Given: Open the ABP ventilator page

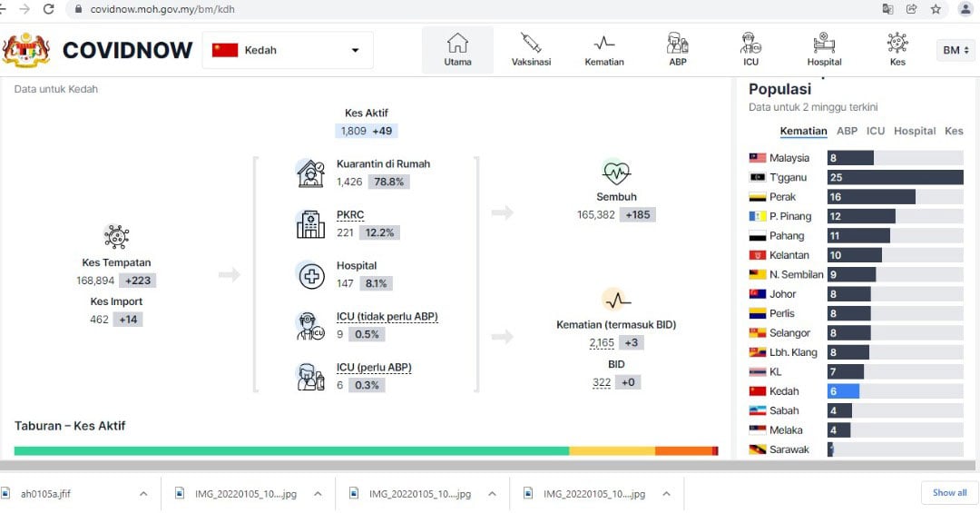Looking at the screenshot, I should pyautogui.click(x=678, y=50).
